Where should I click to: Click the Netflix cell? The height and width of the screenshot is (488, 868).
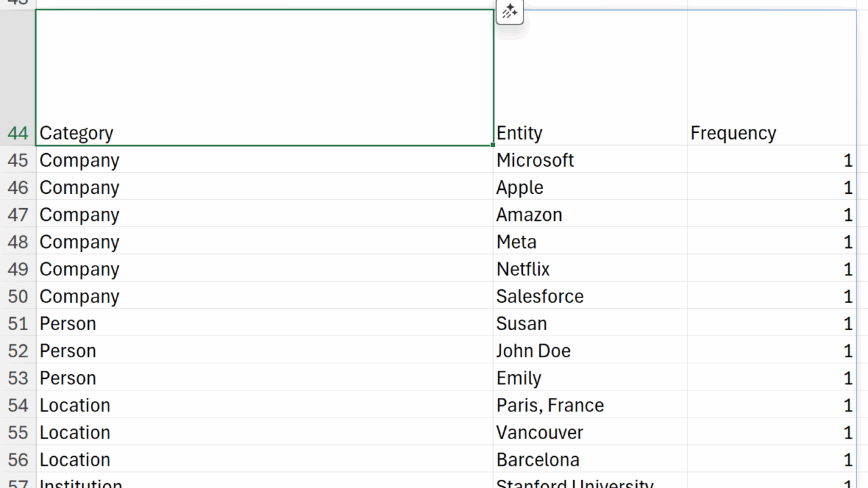tap(590, 269)
